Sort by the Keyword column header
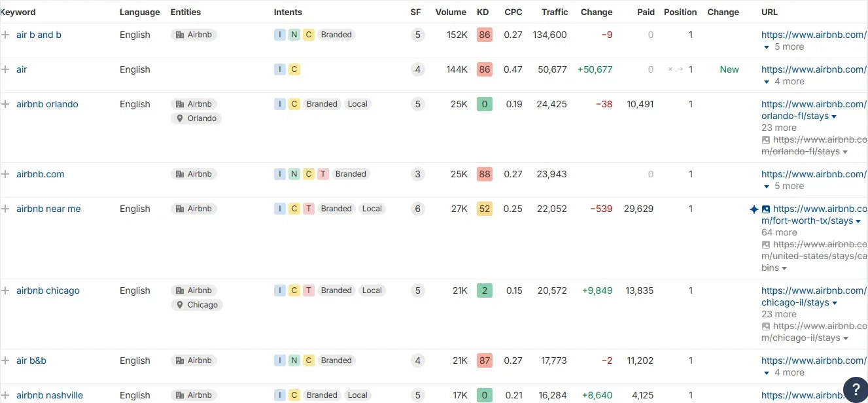Screen dimensions: 868x403 (x=18, y=12)
